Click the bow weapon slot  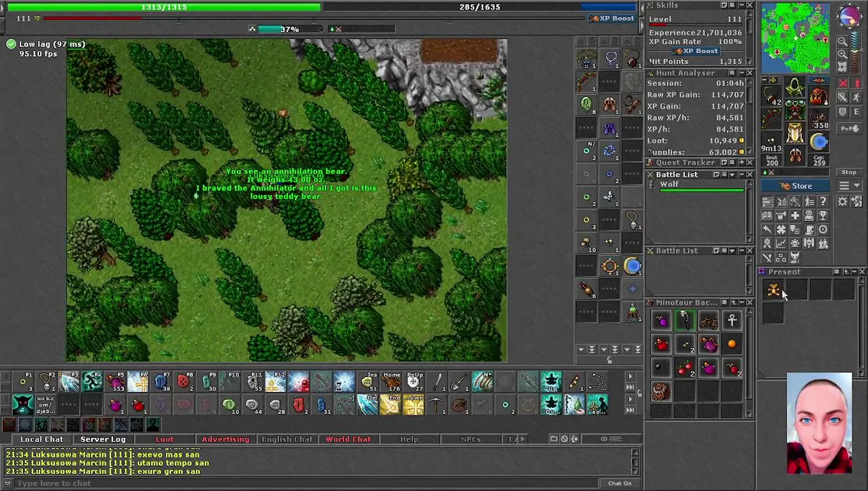click(x=771, y=119)
